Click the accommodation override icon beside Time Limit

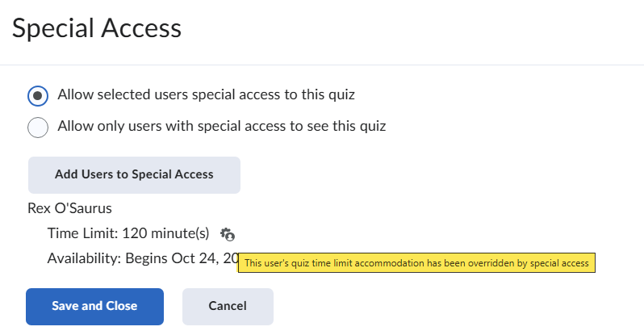(x=228, y=235)
